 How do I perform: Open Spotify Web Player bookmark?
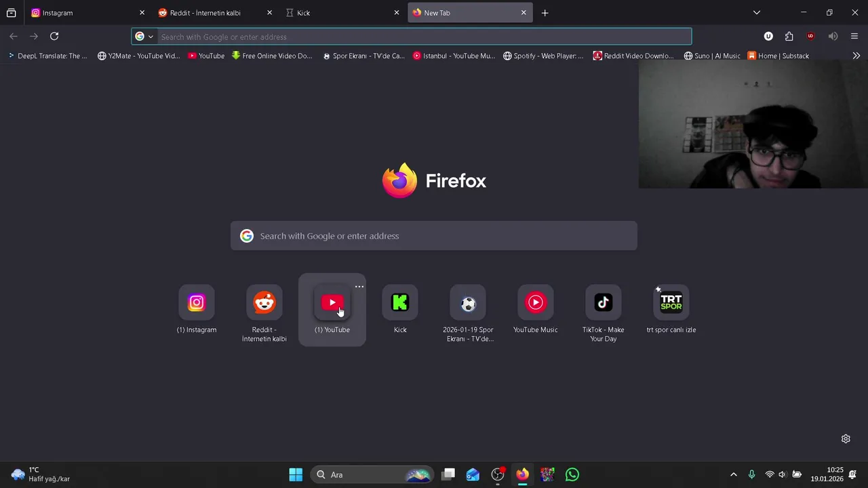tap(543, 56)
